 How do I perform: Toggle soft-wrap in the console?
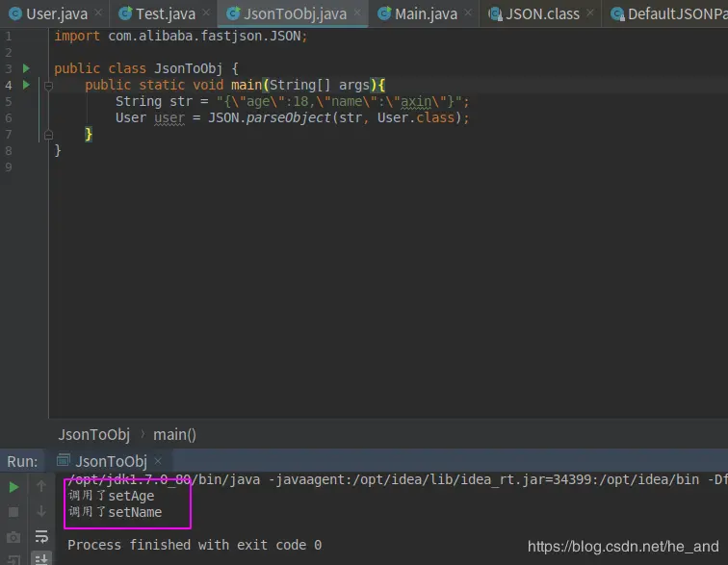[41, 537]
